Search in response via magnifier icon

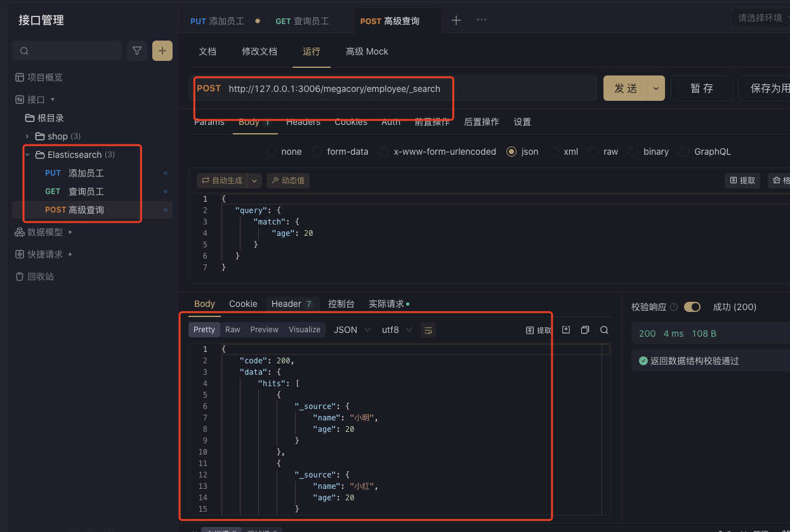click(x=603, y=330)
